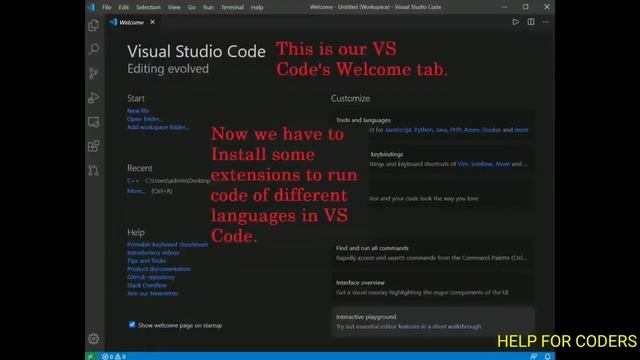Open the Search view icon
640x360 pixels.
tap(93, 49)
